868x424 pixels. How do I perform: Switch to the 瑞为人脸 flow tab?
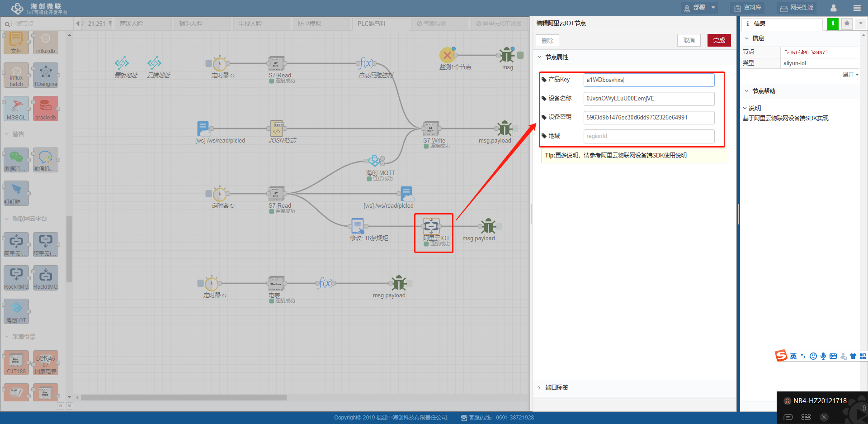coord(202,24)
